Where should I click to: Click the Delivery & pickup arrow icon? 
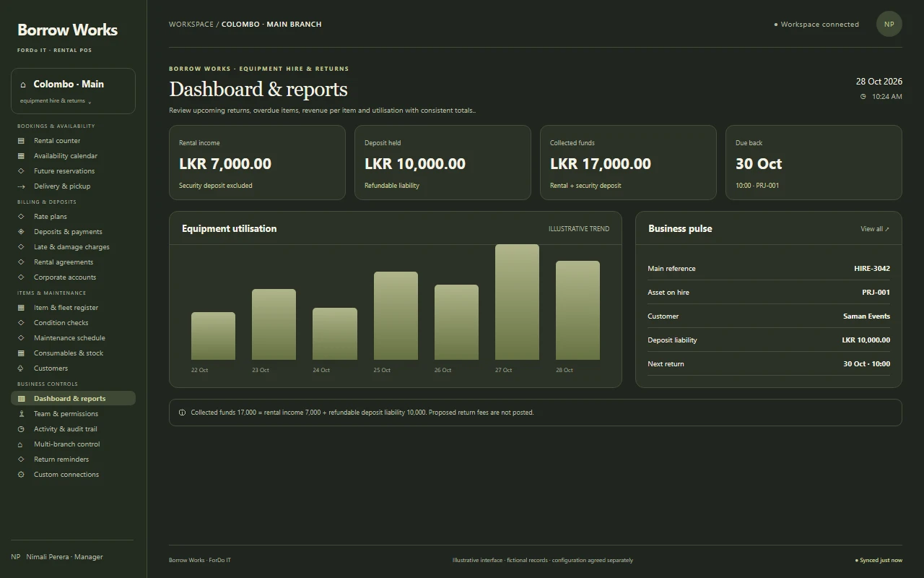click(x=21, y=186)
